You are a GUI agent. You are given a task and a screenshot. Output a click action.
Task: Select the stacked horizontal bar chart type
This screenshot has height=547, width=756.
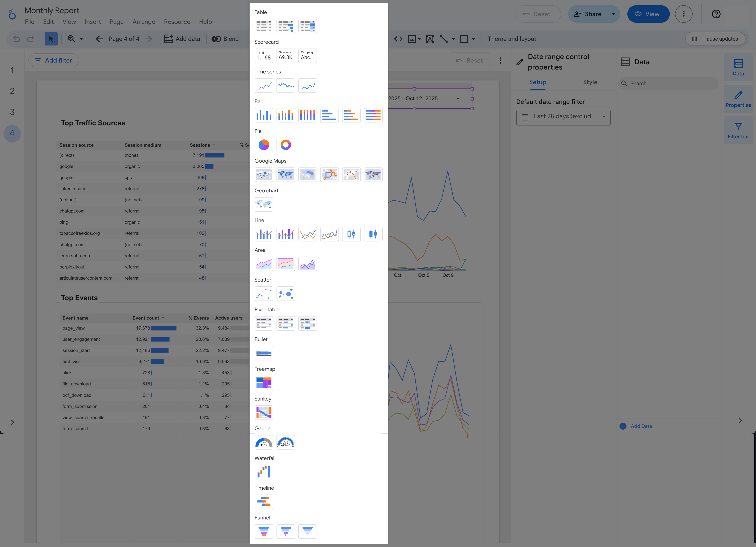coord(351,115)
